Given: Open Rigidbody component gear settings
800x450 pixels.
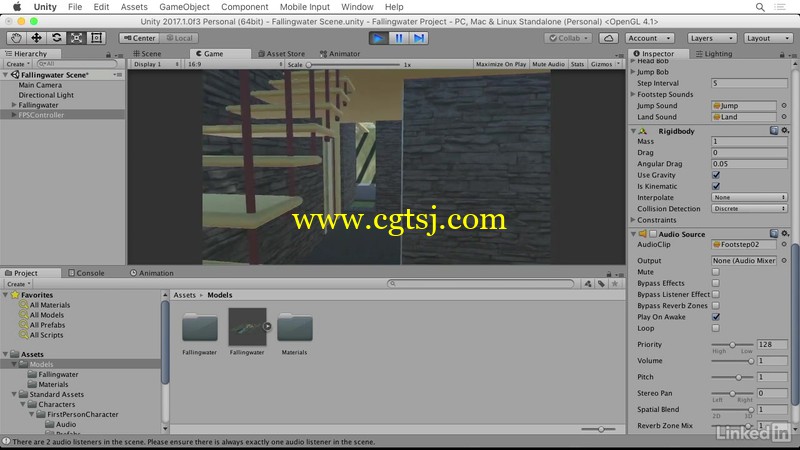Looking at the screenshot, I should point(785,131).
